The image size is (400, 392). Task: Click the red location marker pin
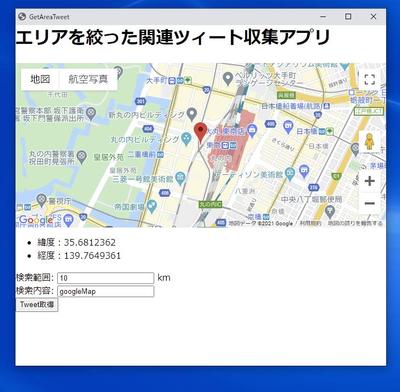click(201, 132)
